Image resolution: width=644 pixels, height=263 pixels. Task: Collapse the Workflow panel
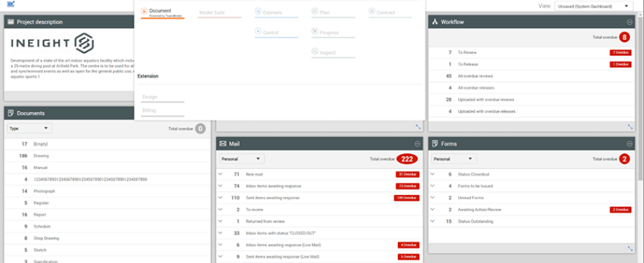point(629,22)
